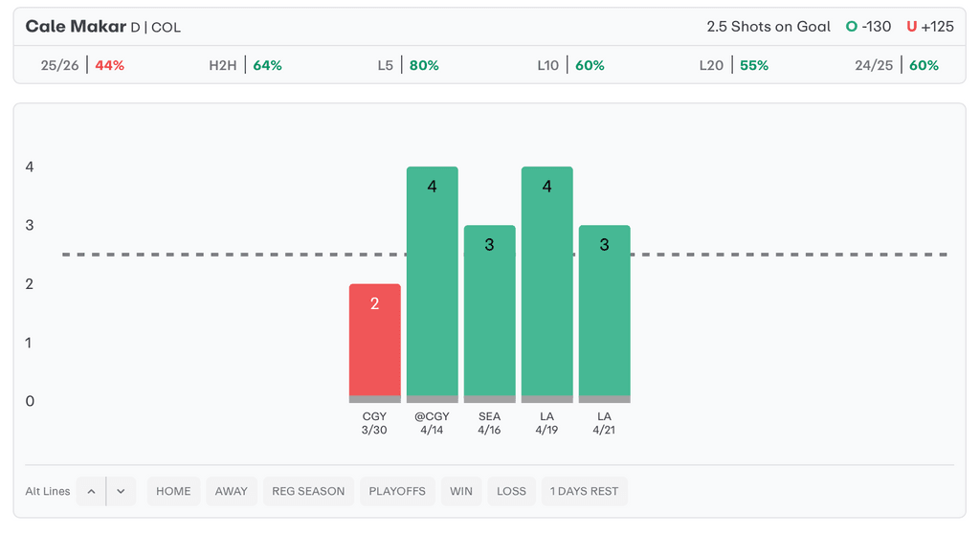The width and height of the screenshot is (980, 535).
Task: Select the Under +125 odds
Action: (930, 27)
